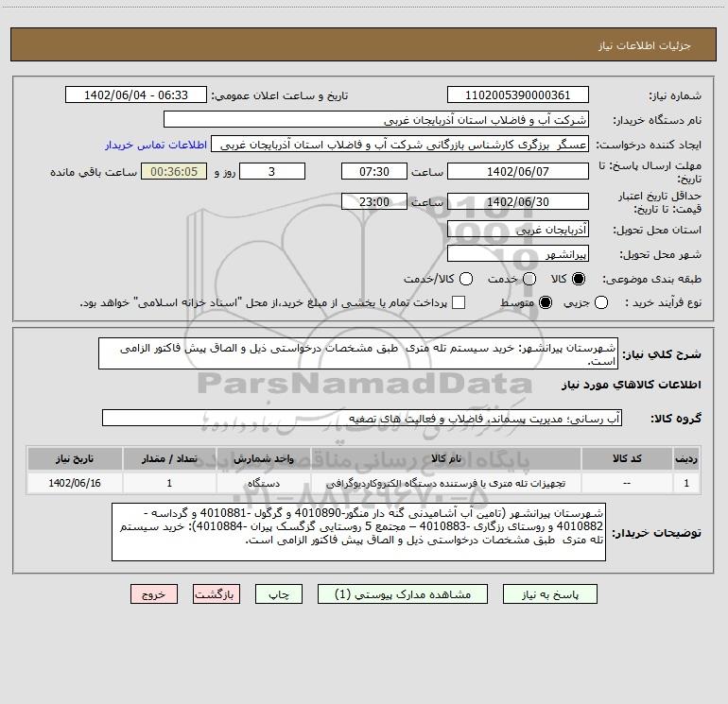
Task: Click the خروج exit button
Action: (x=154, y=594)
